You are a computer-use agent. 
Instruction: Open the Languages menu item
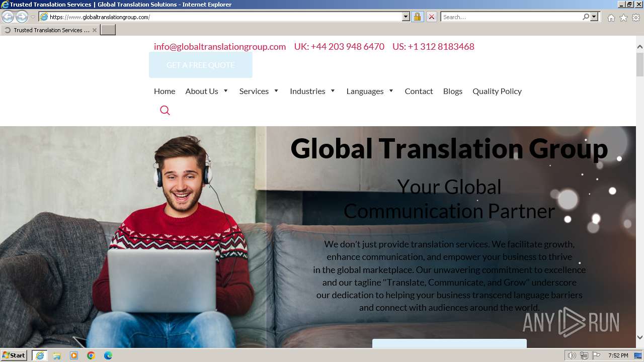coord(365,91)
